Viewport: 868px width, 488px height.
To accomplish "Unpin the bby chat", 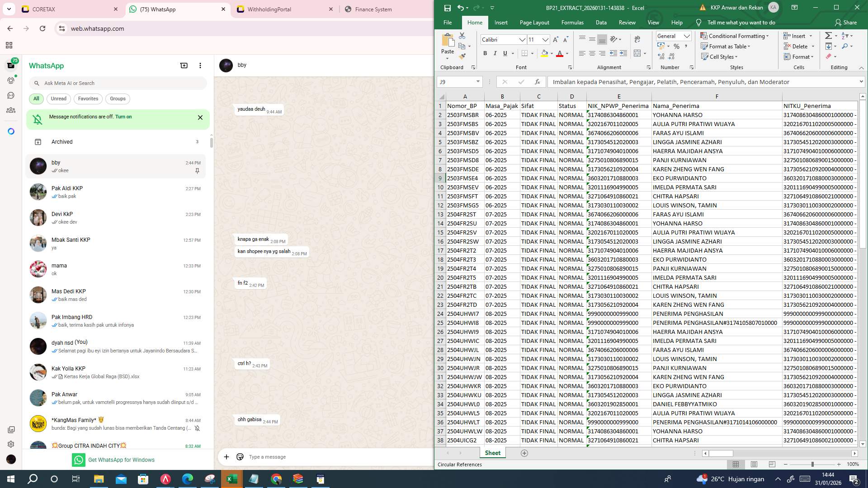I will pyautogui.click(x=197, y=171).
